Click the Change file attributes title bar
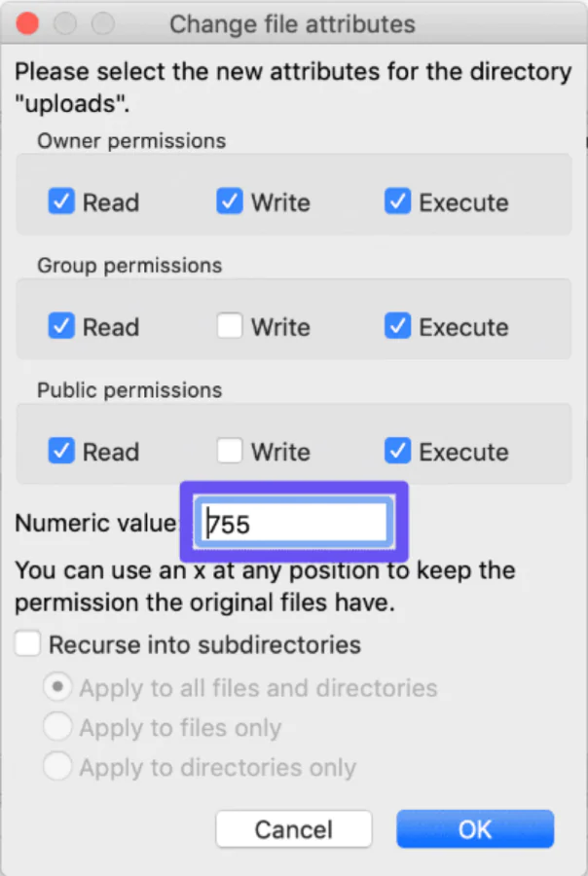Screen dimensions: 588x876 [292, 23]
